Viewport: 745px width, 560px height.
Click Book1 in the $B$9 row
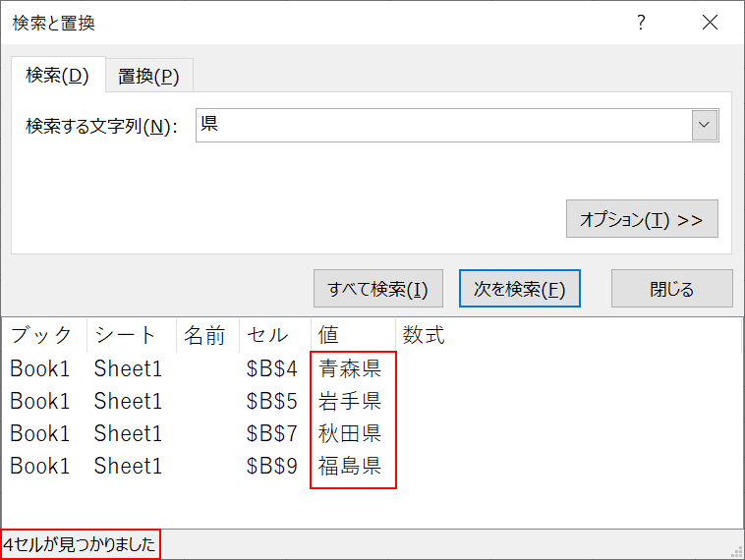pos(40,466)
